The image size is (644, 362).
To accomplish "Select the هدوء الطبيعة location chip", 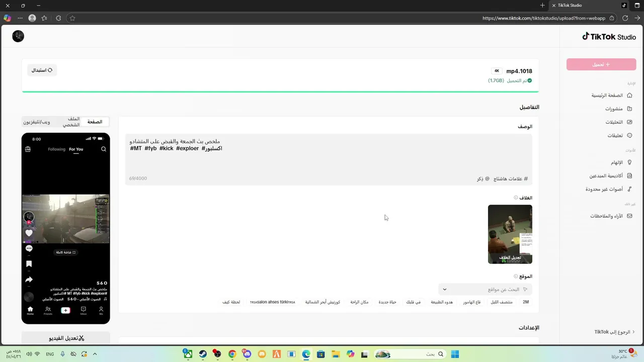I will tap(442, 302).
